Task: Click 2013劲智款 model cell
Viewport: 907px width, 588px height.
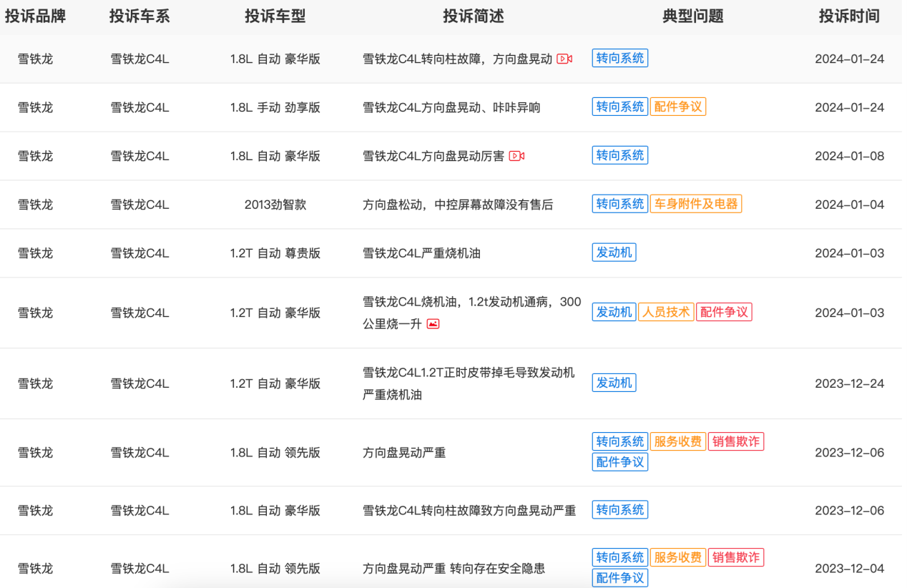Action: (x=275, y=205)
